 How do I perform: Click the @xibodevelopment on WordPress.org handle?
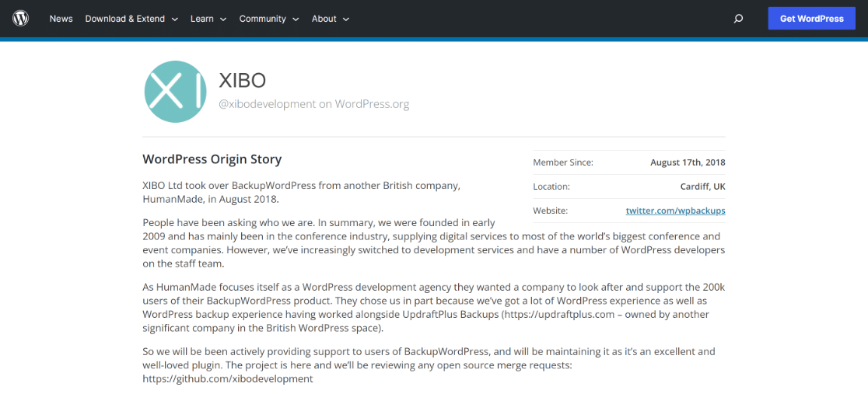click(314, 104)
